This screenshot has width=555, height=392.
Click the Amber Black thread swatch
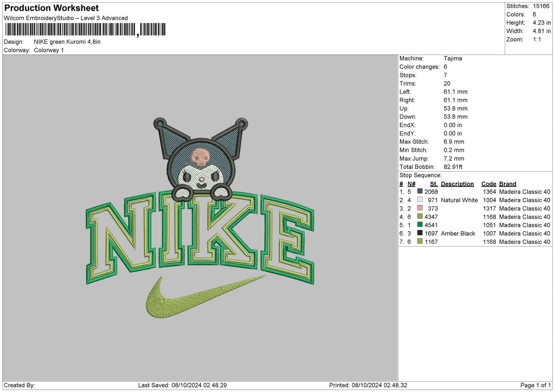[x=420, y=233]
